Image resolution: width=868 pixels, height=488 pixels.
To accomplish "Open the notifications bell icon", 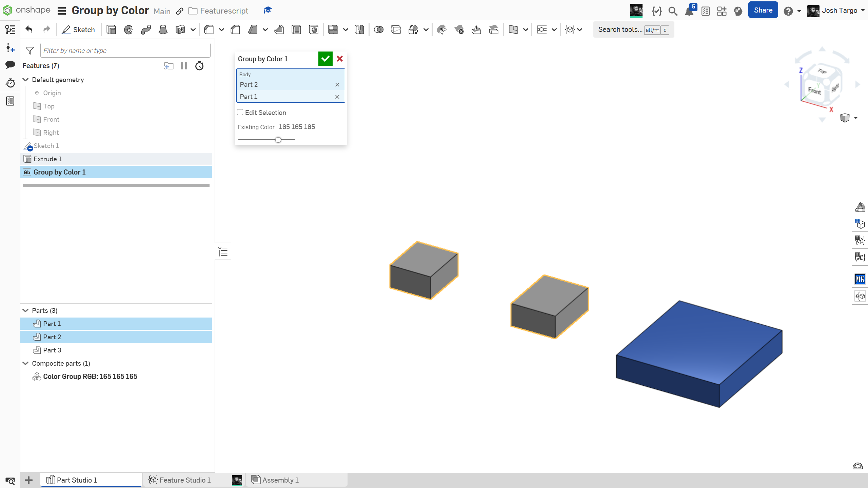I will tap(689, 11).
